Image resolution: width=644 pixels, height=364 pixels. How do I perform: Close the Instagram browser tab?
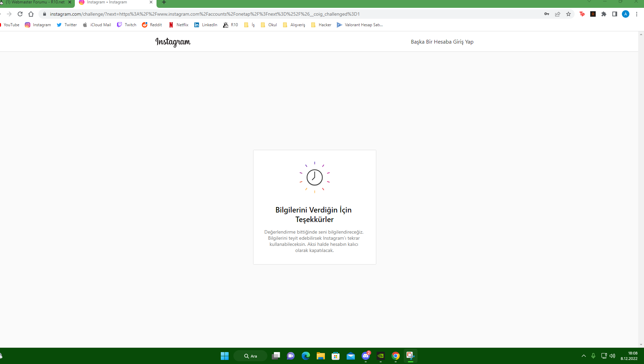(151, 2)
